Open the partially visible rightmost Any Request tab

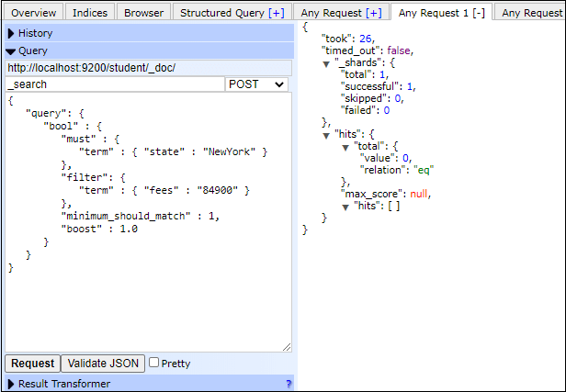coord(530,13)
